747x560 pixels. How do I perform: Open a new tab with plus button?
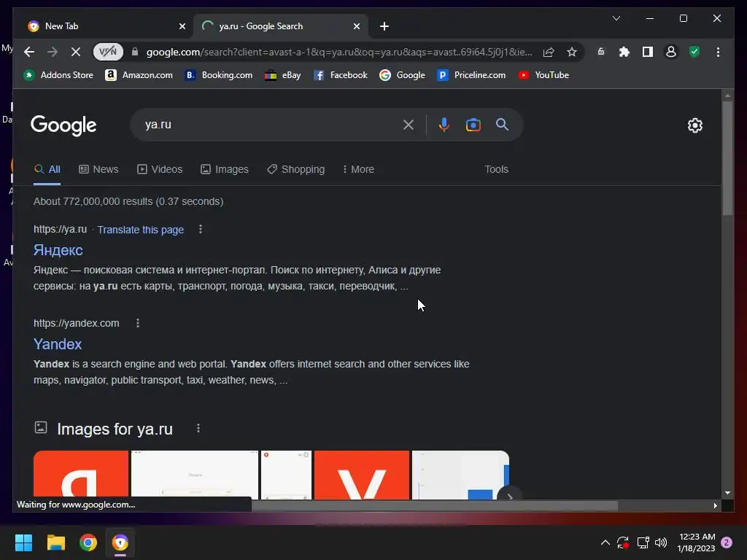point(384,26)
